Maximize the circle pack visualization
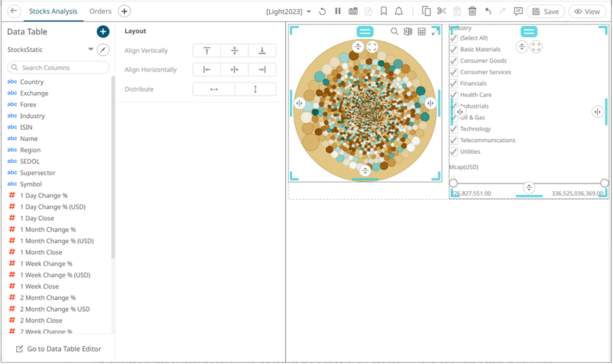Viewport: 613px width, 364px height. point(436,32)
